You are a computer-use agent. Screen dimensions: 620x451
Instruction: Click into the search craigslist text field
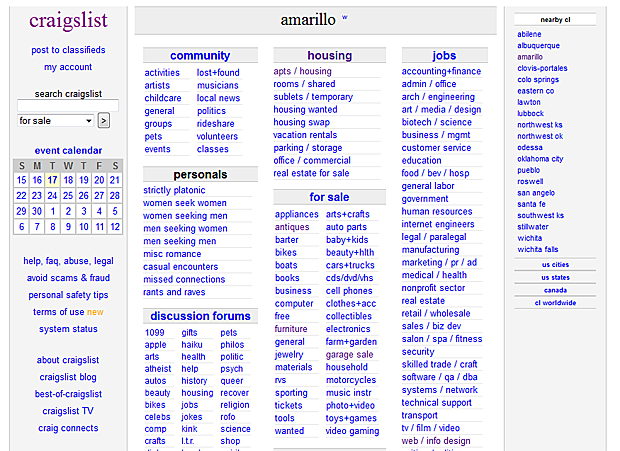(x=68, y=106)
